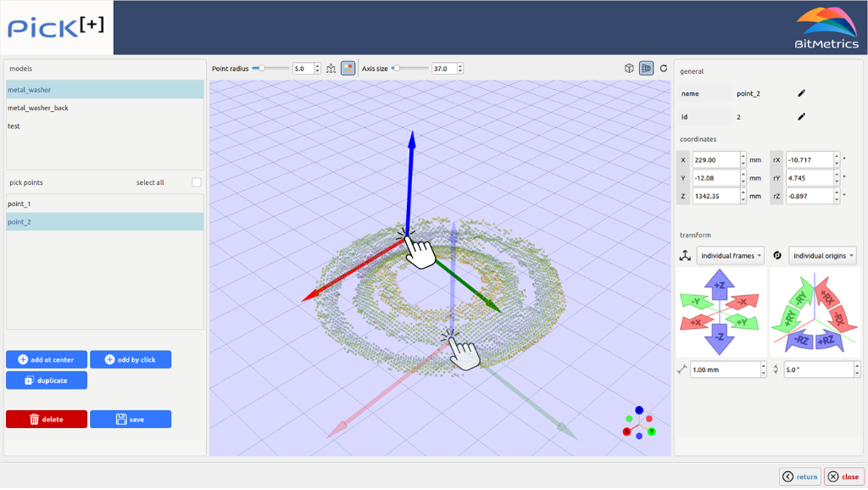Click the refresh view icon in viewport toolbar

(x=663, y=69)
